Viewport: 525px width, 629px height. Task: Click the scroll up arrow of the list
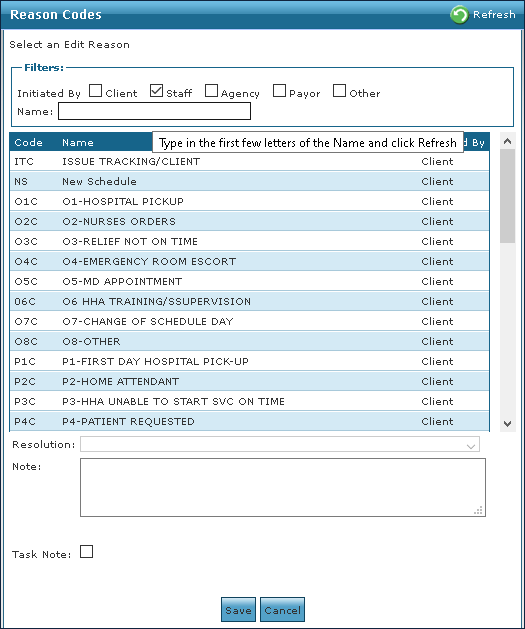pyautogui.click(x=507, y=141)
